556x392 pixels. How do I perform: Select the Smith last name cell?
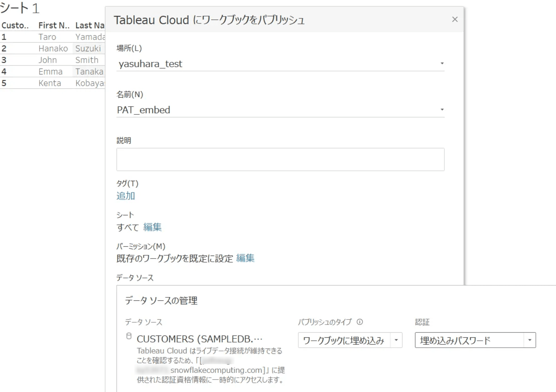coord(87,60)
